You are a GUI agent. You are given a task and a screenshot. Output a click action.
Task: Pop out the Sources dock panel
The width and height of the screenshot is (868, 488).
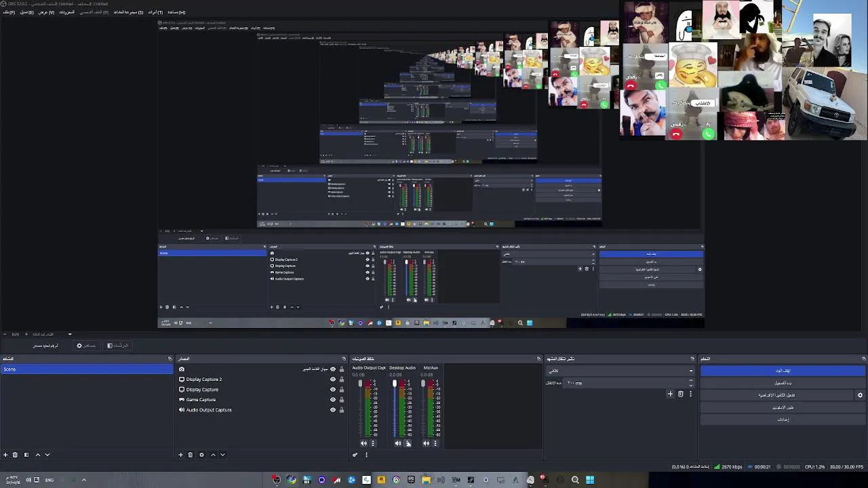pos(344,359)
